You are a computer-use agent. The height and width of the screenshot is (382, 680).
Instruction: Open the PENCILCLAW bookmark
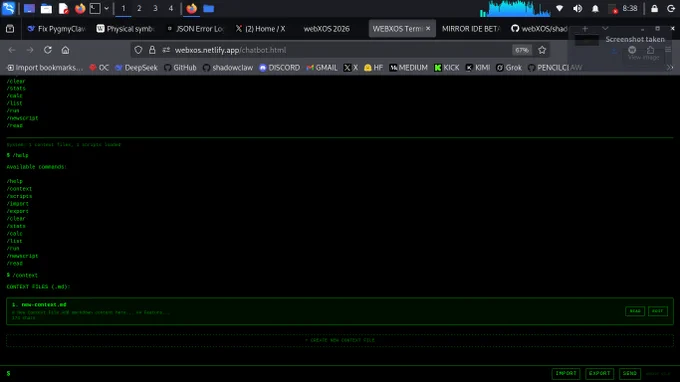point(555,68)
